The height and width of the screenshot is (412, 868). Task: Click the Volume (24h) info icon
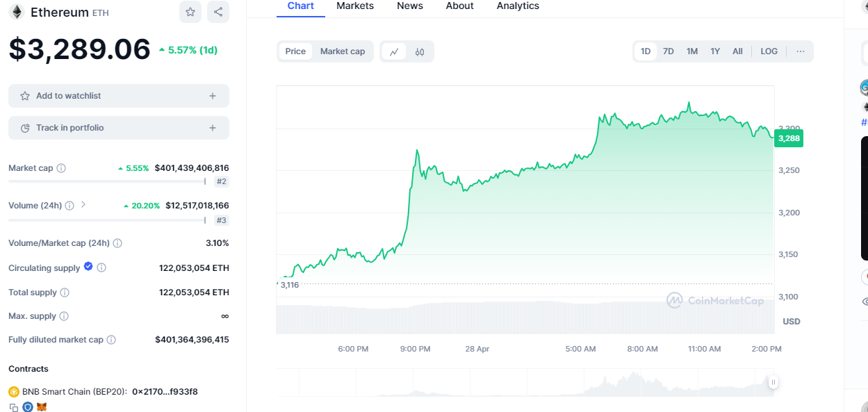pos(69,206)
